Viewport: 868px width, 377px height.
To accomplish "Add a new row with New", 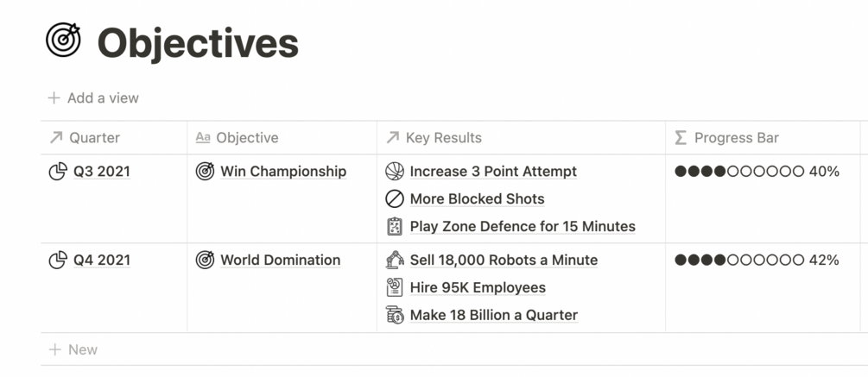I will click(73, 349).
